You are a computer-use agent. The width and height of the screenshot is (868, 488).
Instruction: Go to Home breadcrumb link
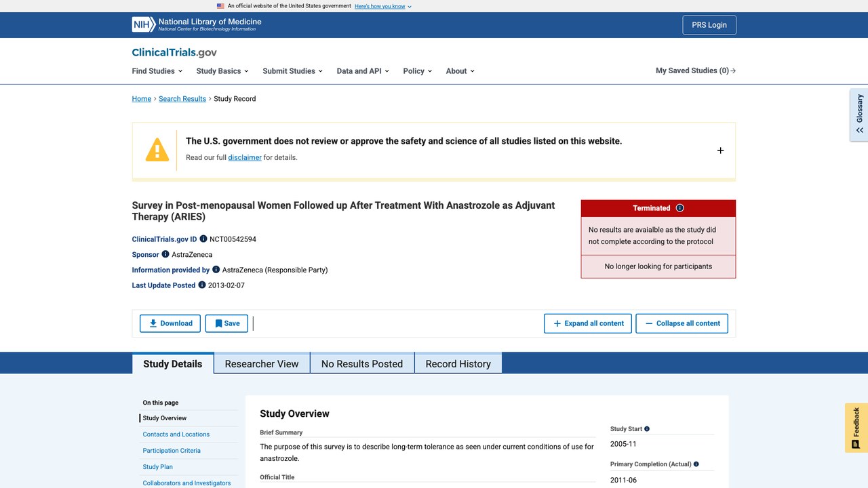[x=142, y=99]
